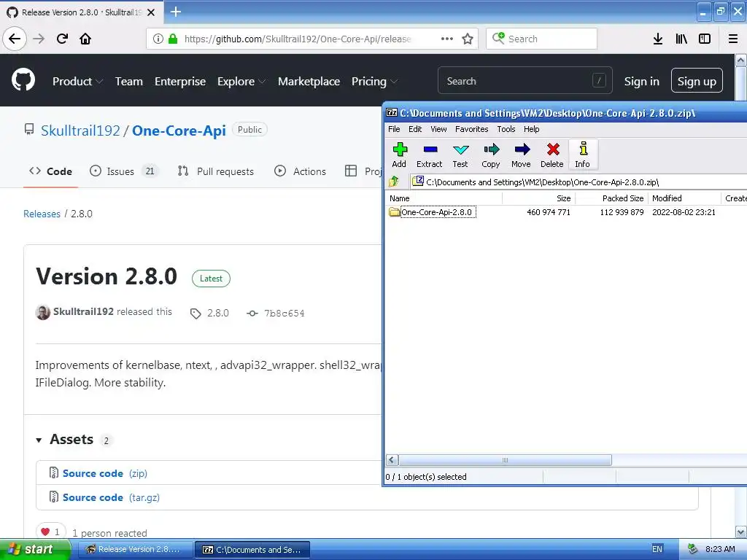The height and width of the screenshot is (560, 747).
Task: Open the One-Core-Api repository link
Action: [x=179, y=131]
